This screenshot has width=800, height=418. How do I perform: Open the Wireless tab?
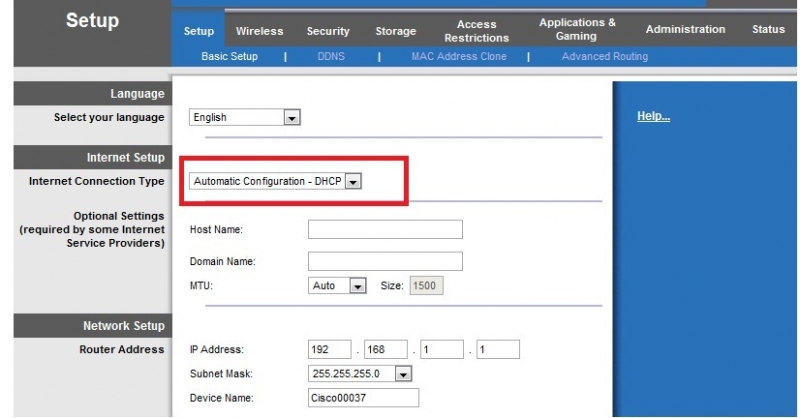pos(259,31)
